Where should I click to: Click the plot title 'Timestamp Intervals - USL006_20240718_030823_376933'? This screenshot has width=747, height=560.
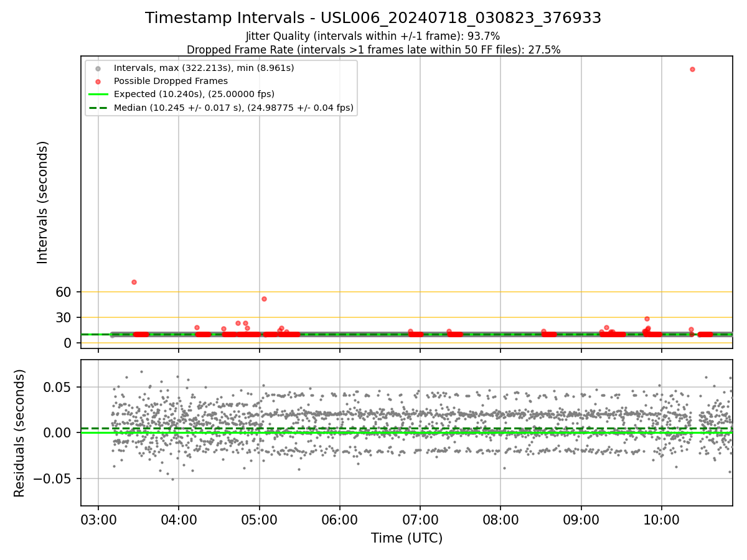click(374, 18)
